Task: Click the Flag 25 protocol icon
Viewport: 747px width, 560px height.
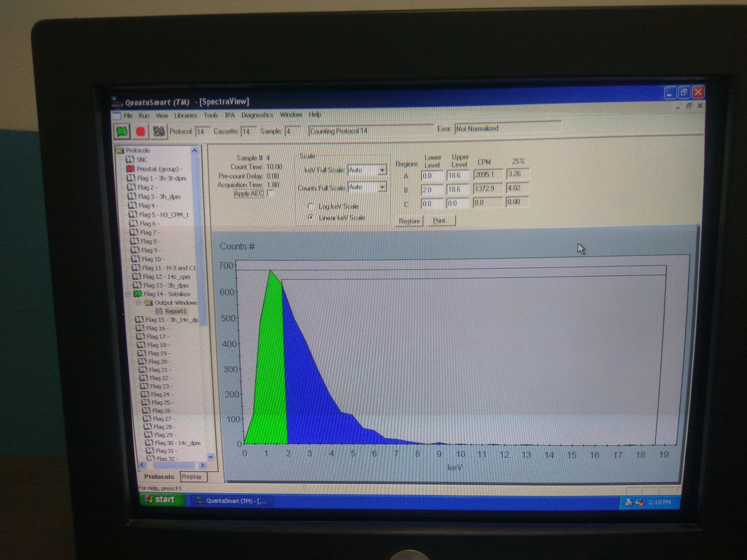Action: pyautogui.click(x=146, y=402)
